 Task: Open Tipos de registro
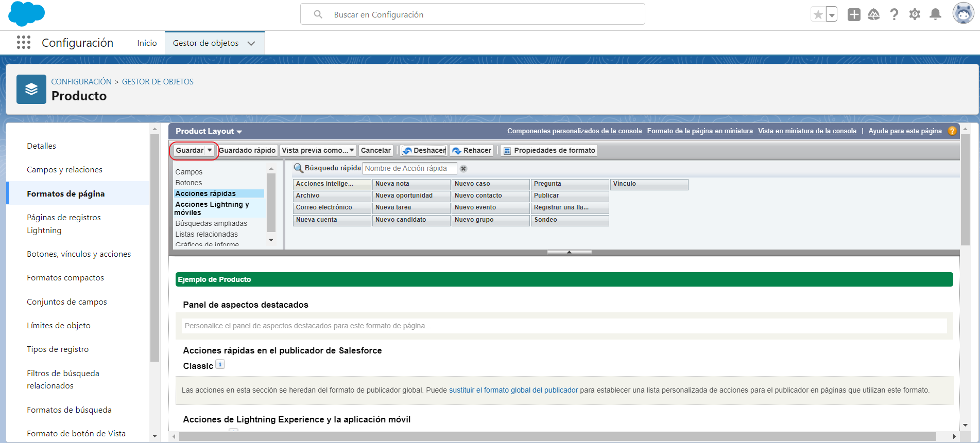(x=58, y=349)
